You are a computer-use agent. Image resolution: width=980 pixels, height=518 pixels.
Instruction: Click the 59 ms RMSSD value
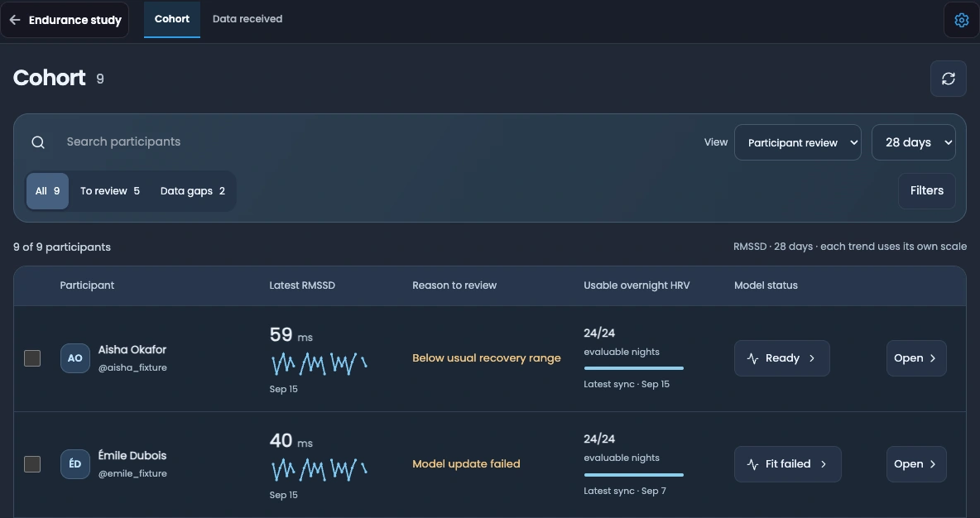291,335
